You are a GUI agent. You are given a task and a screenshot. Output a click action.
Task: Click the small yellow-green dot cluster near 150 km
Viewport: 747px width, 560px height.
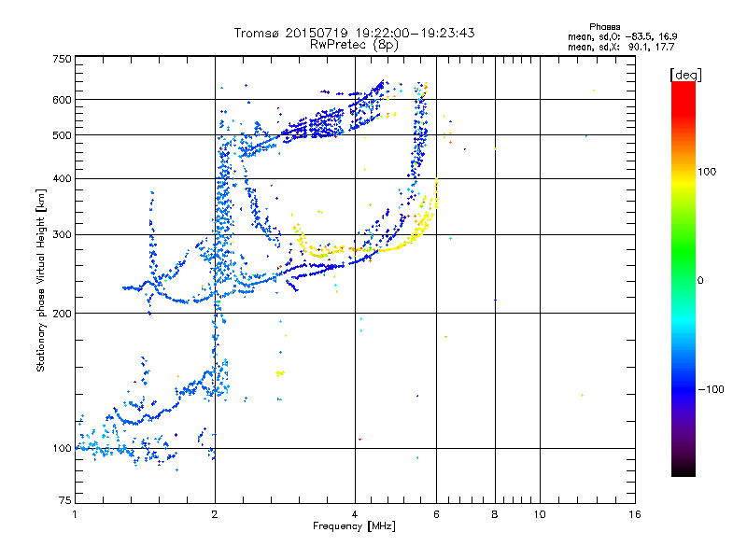pyautogui.click(x=280, y=372)
